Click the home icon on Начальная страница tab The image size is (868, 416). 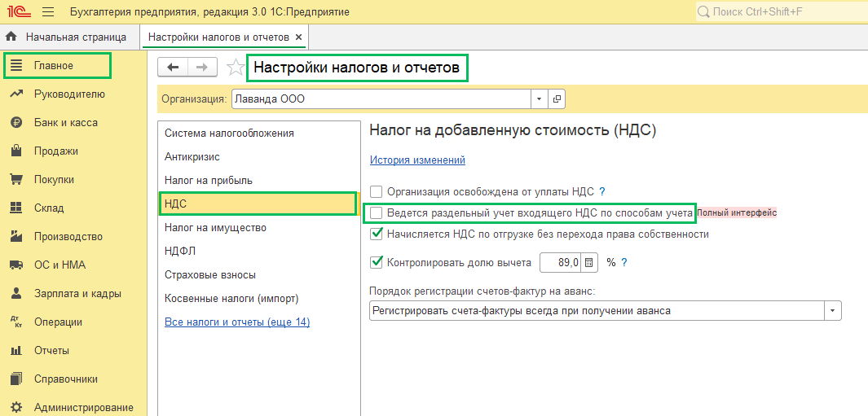(x=11, y=37)
